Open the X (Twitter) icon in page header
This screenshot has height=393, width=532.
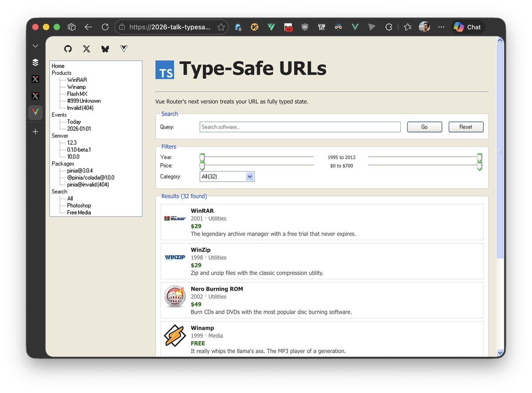coord(86,49)
